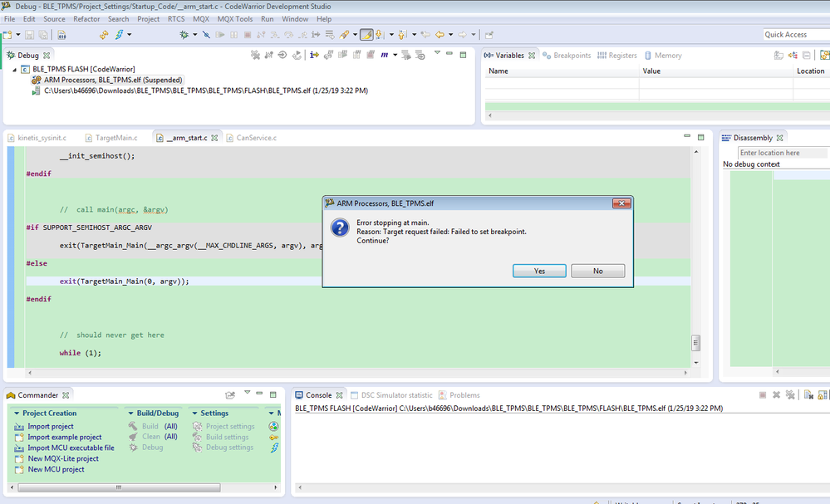830x504 pixels.
Task: Click the Last Edit Location arrow icon
Action: coord(425,35)
